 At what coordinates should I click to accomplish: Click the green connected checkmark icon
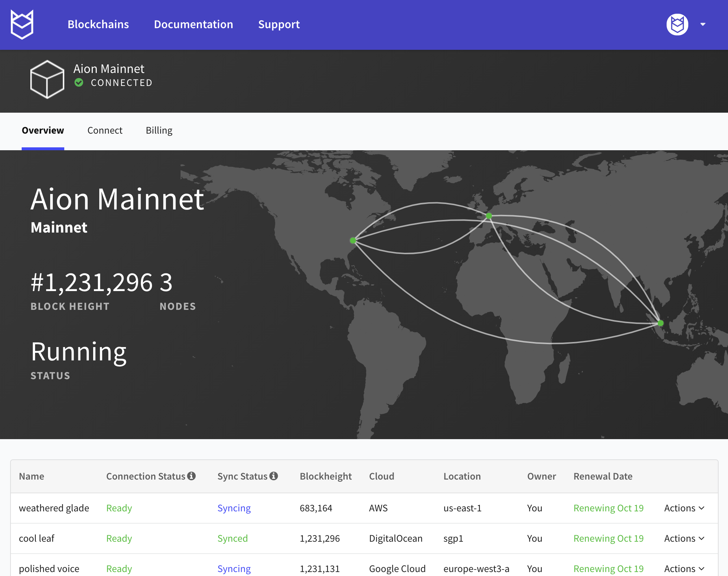point(79,83)
